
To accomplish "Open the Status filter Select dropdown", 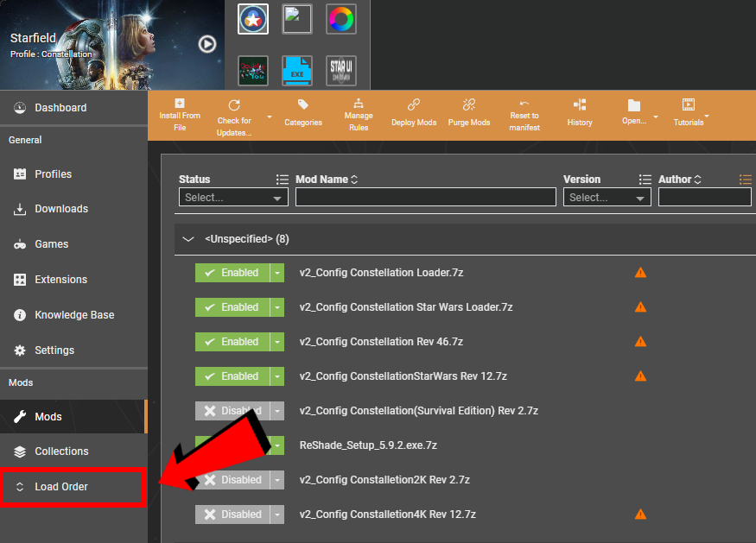I will (233, 197).
